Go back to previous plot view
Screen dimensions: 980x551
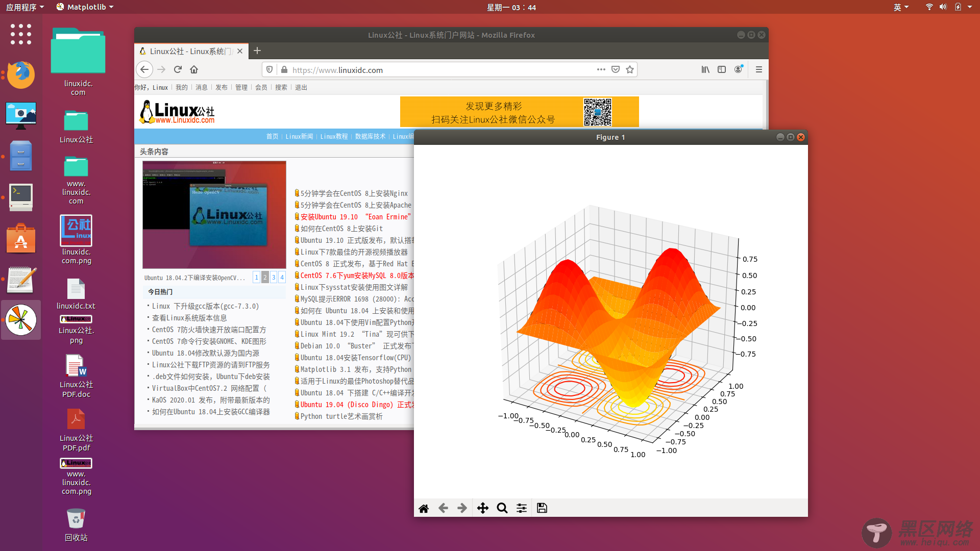[443, 508]
